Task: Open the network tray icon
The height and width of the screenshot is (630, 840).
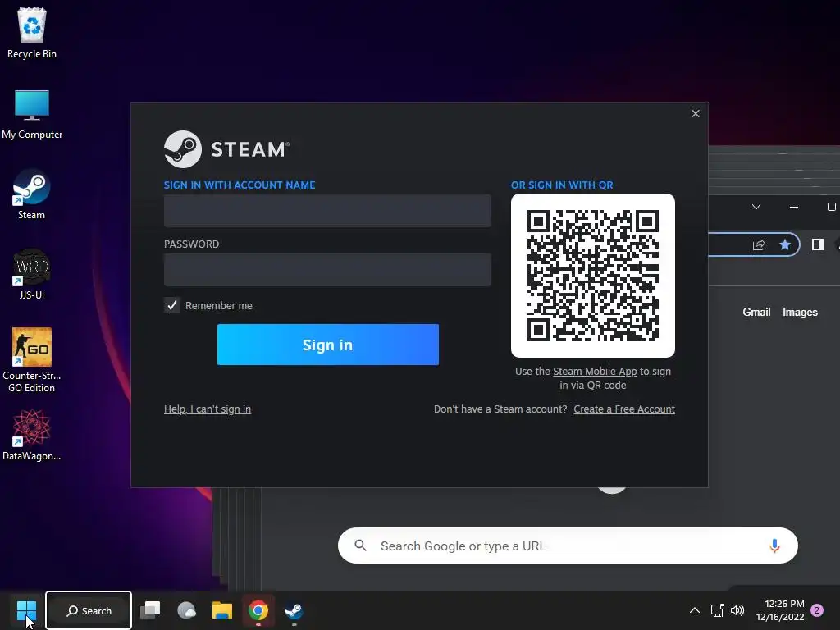Action: 717,610
